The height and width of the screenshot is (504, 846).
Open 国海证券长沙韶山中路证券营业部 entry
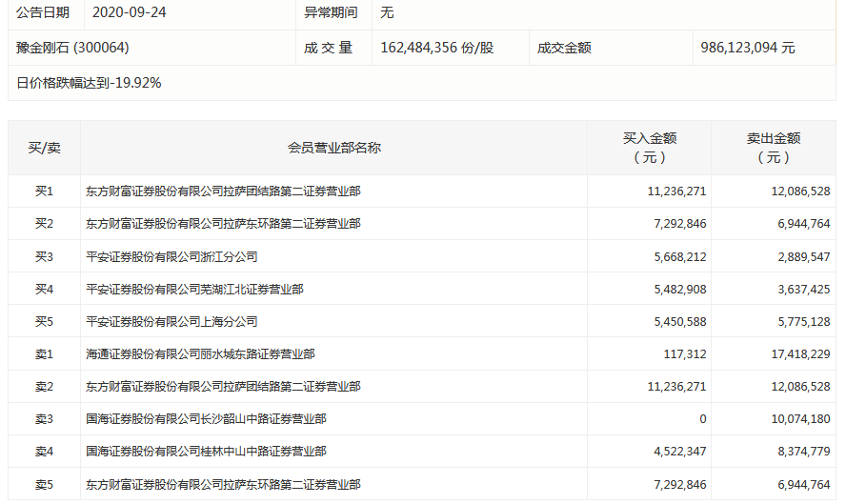tap(206, 418)
